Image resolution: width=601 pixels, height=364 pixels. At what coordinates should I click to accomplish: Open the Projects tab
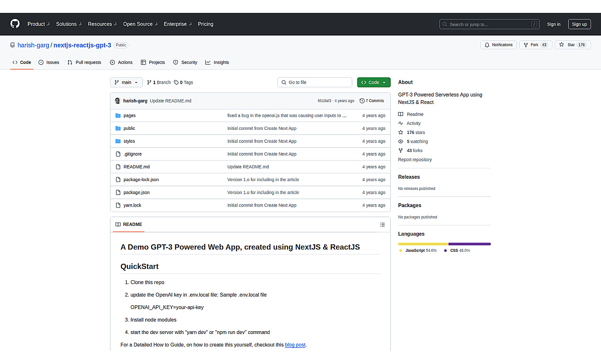[153, 62]
